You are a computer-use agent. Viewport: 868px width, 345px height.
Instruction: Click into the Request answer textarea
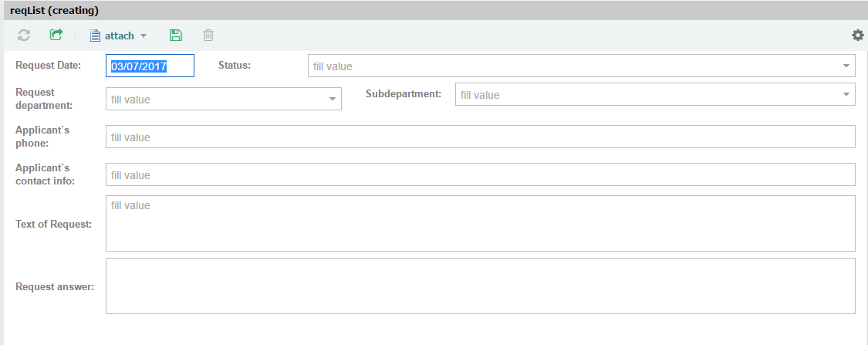click(x=480, y=286)
